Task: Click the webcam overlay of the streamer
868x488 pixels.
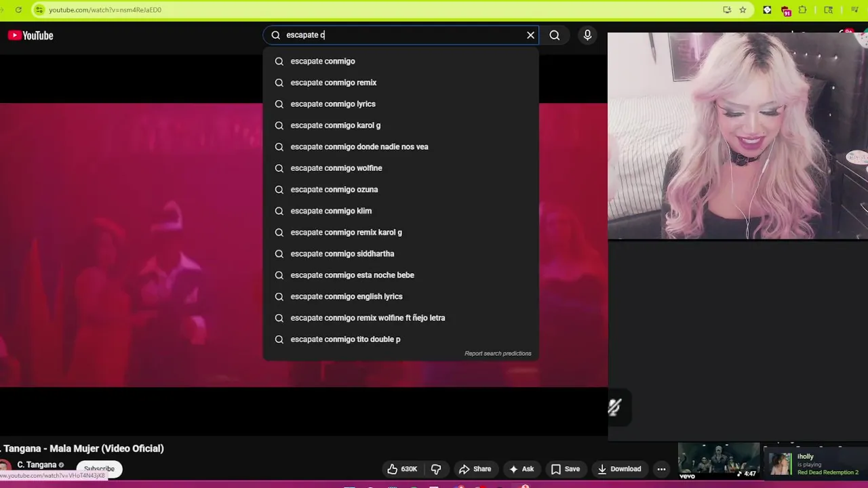Action: pyautogui.click(x=738, y=136)
